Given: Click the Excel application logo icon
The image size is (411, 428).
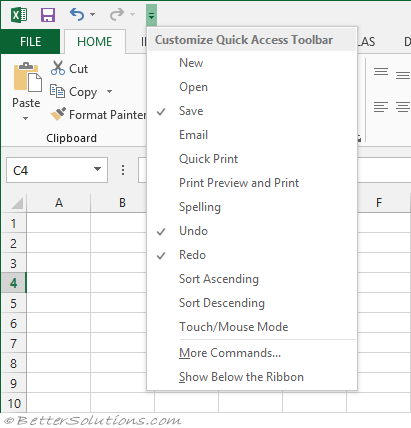Looking at the screenshot, I should click(19, 15).
